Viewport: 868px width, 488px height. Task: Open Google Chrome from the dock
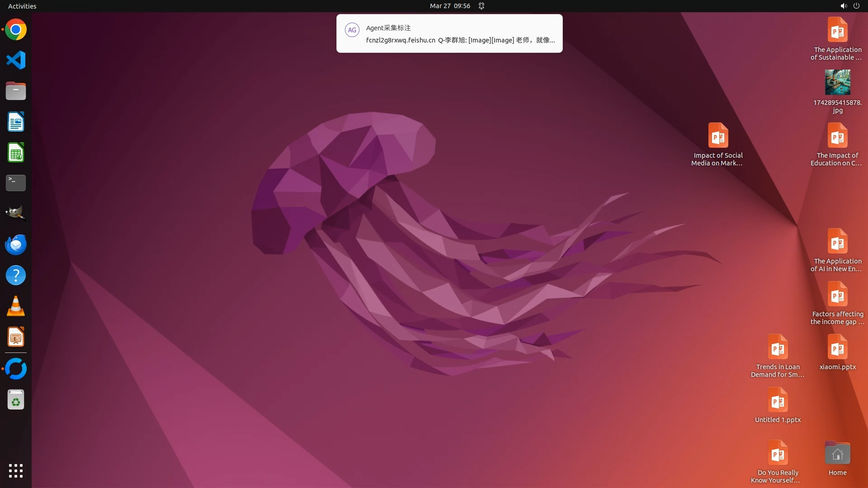(16, 30)
